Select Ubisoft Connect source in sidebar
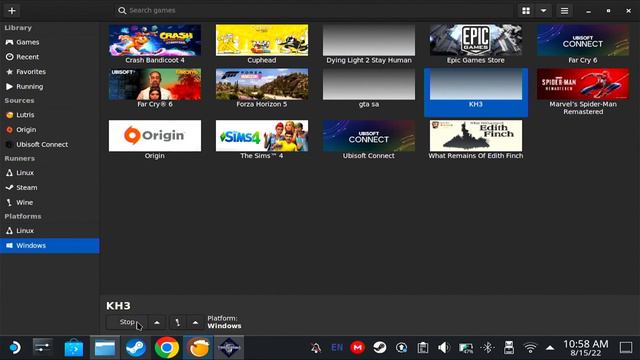Viewport: 640px width, 360px height. 50,144
